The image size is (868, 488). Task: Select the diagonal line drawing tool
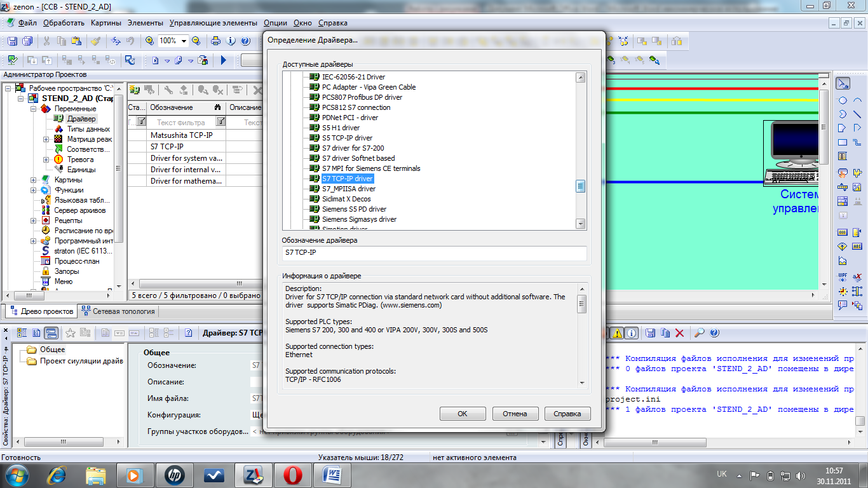point(857,114)
